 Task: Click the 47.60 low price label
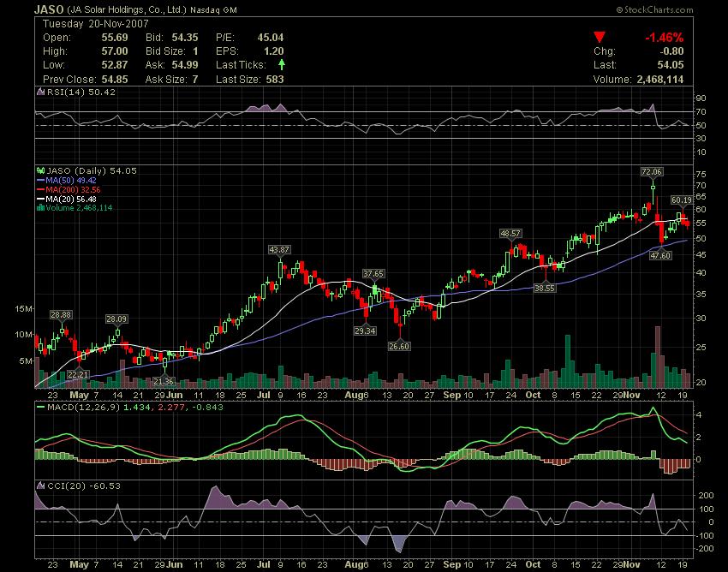tap(660, 255)
